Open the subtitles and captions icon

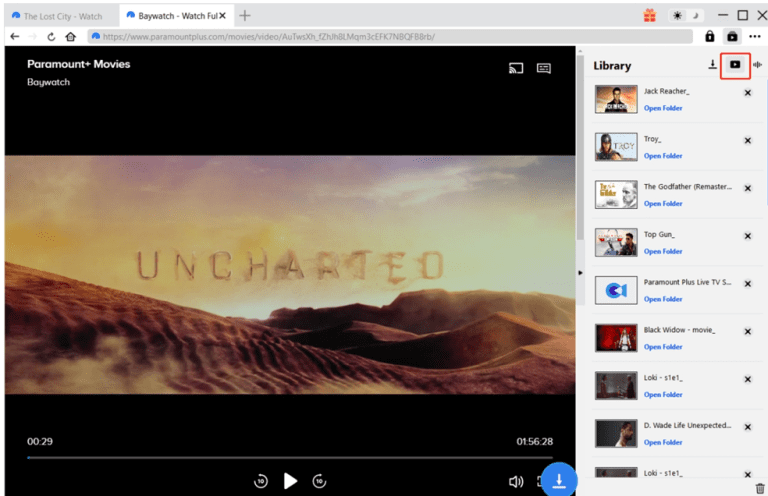tap(544, 69)
